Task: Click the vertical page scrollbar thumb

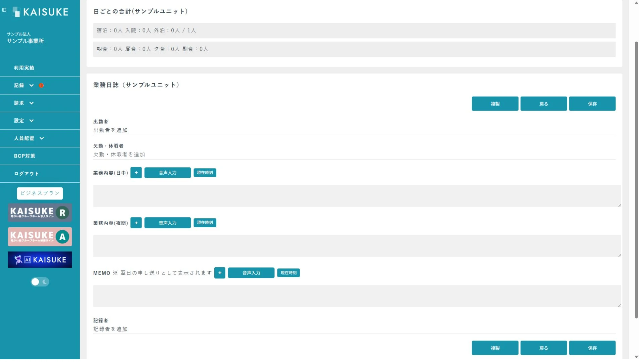Action: 636,180
